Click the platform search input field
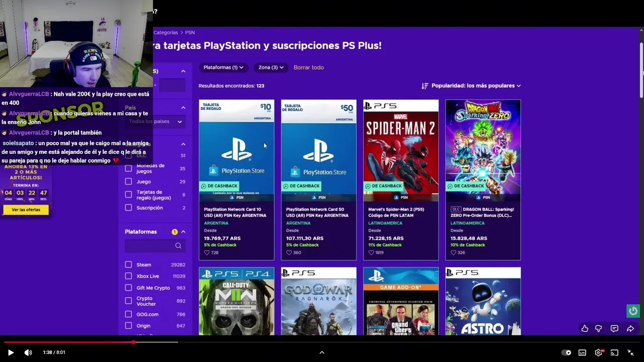644x362 pixels. (155, 246)
